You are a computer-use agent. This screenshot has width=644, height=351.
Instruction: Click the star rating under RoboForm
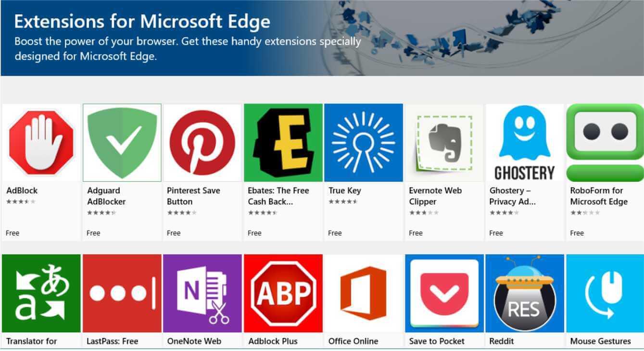pos(585,213)
